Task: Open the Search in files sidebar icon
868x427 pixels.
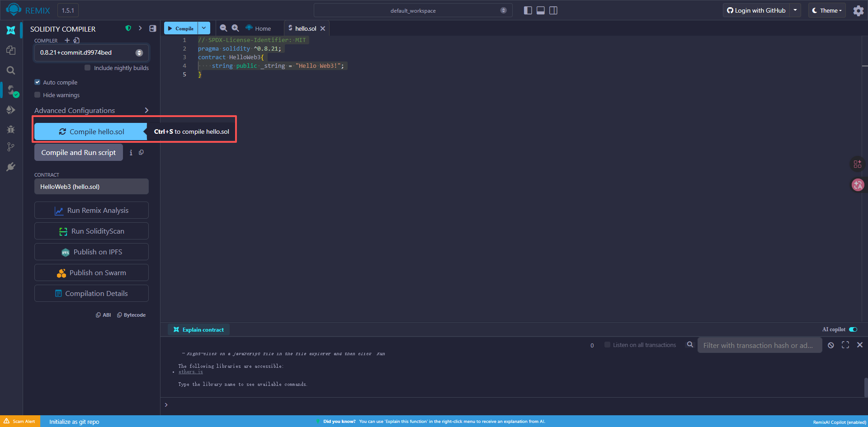Action: click(x=11, y=70)
